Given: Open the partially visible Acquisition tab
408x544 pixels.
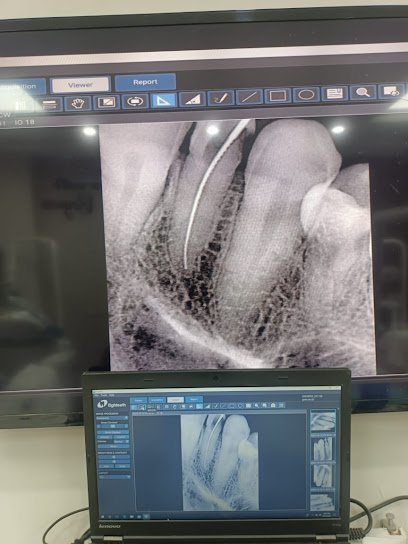Looking at the screenshot, I should click(22, 87).
